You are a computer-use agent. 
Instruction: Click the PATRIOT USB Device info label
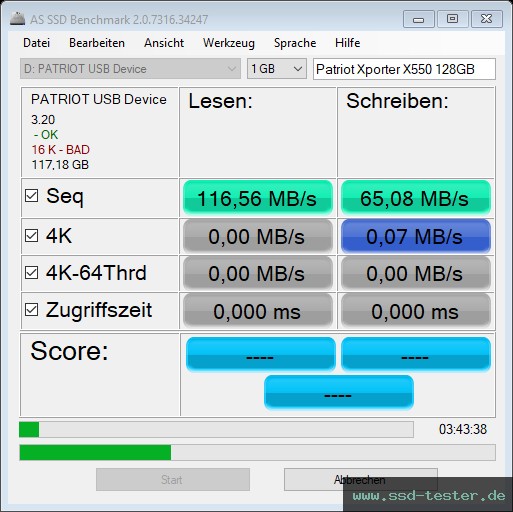tap(99, 99)
